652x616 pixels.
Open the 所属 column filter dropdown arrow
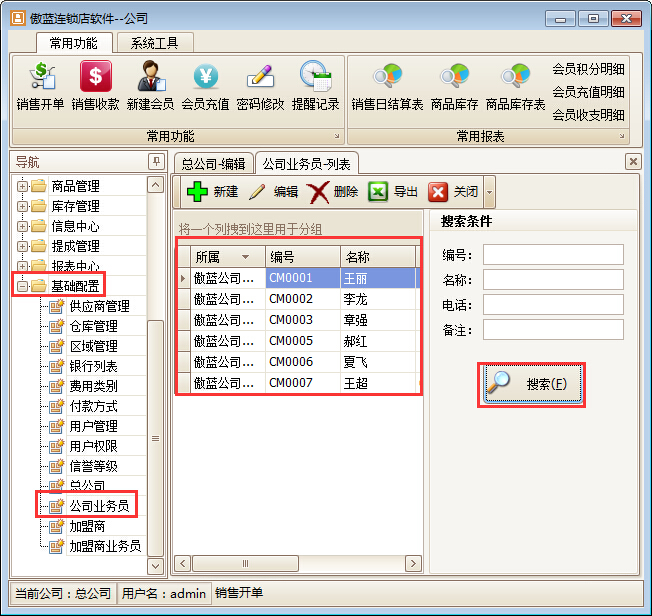[245, 257]
